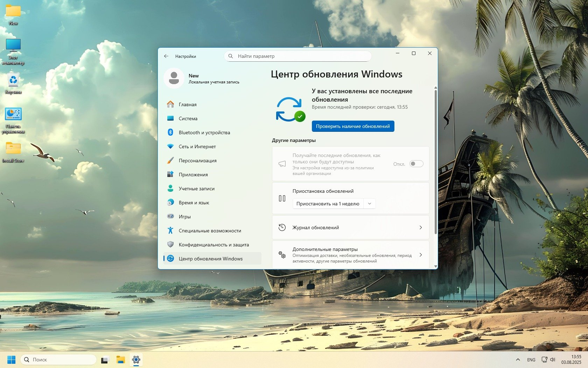Click the Специальные возможности accessibility icon

click(170, 231)
